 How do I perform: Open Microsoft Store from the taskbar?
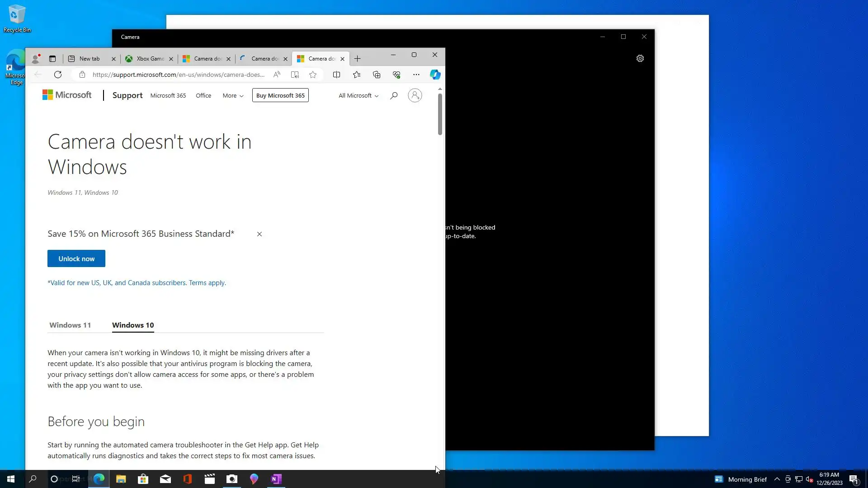[x=143, y=479]
